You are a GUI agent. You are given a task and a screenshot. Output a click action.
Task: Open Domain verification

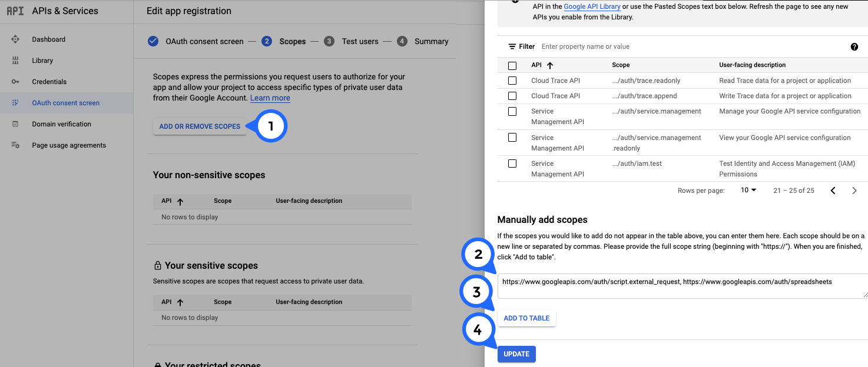point(62,124)
